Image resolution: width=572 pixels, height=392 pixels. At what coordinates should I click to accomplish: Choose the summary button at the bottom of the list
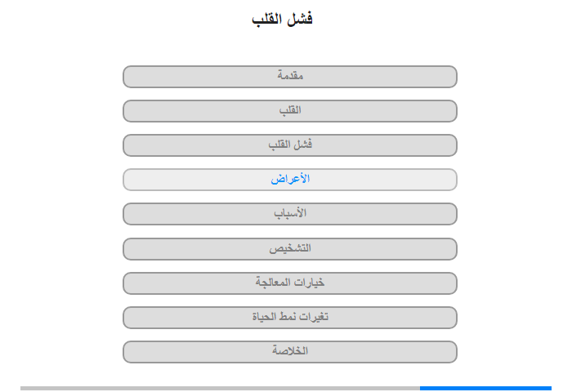tap(290, 351)
